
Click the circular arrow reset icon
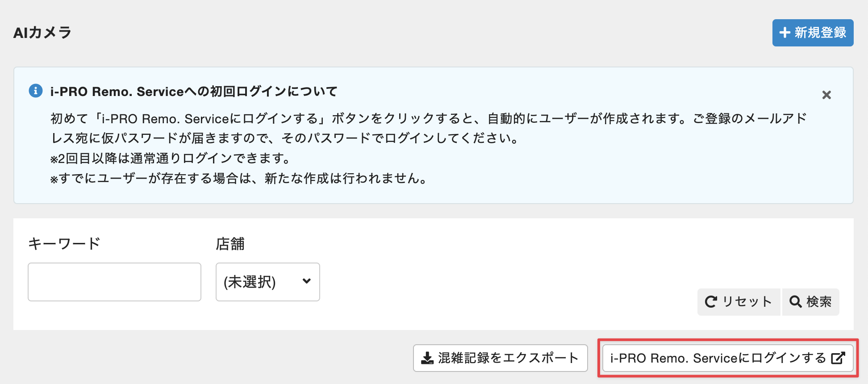(x=711, y=302)
